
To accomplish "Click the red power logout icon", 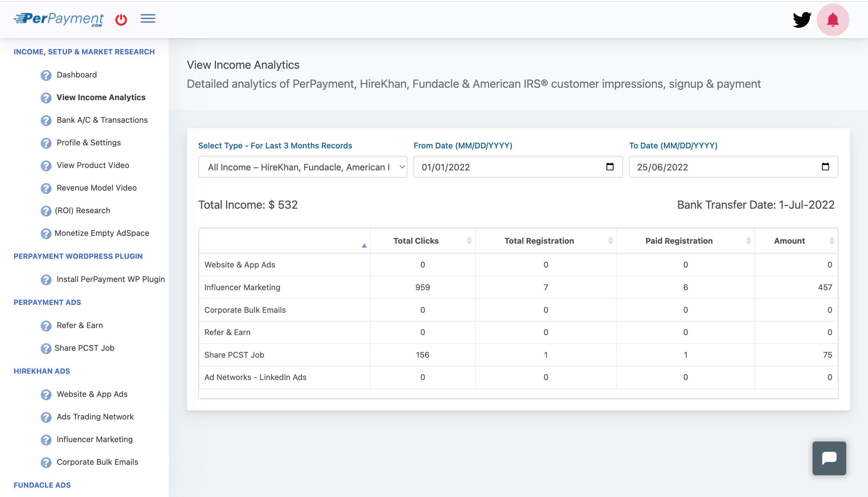I will click(121, 20).
